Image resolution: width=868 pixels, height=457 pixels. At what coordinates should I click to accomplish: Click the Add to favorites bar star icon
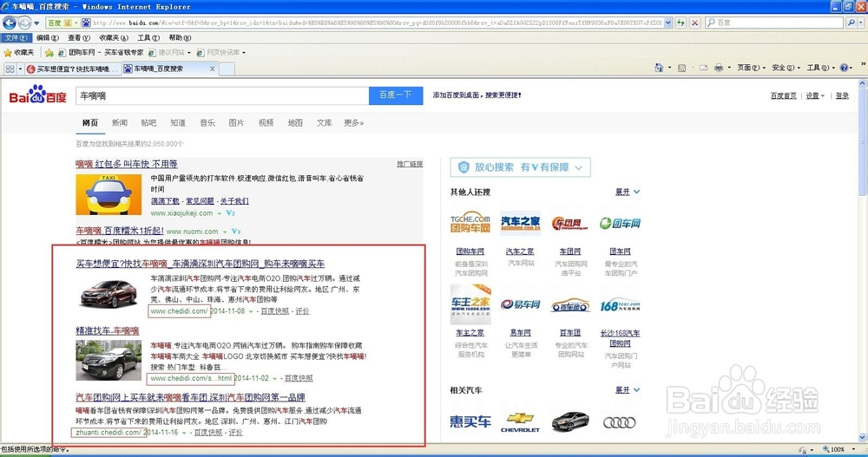point(49,53)
